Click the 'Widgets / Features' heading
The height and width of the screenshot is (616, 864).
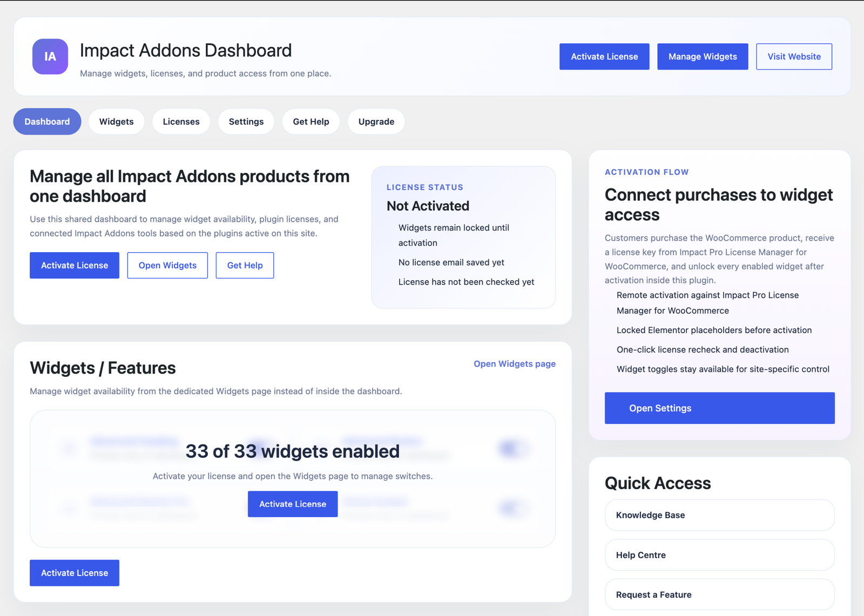click(103, 368)
